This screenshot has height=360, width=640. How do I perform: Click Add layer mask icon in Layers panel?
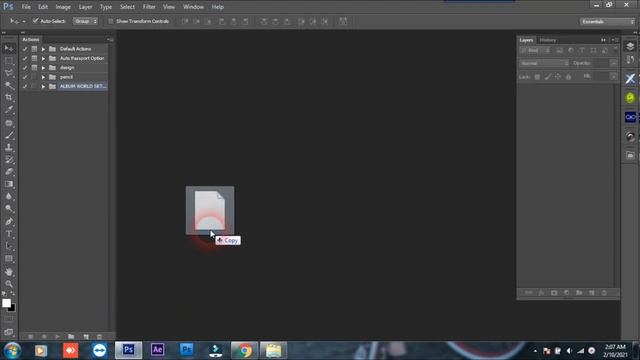(554, 293)
